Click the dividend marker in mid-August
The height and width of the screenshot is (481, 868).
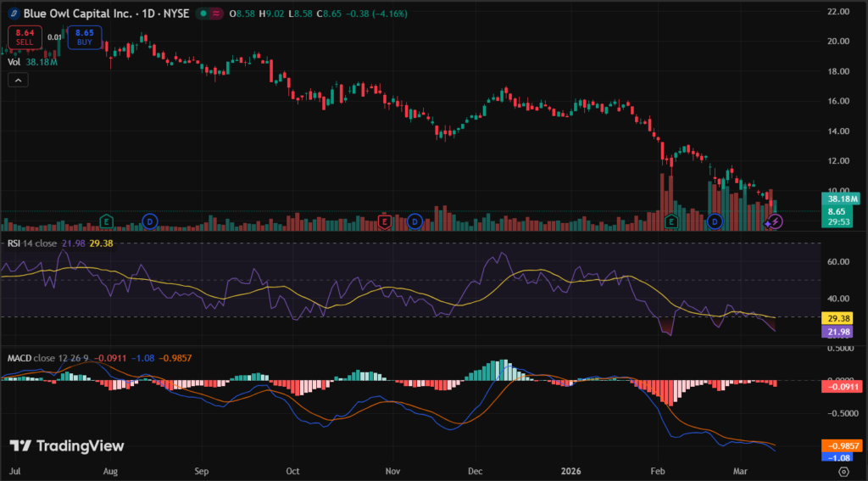(149, 221)
